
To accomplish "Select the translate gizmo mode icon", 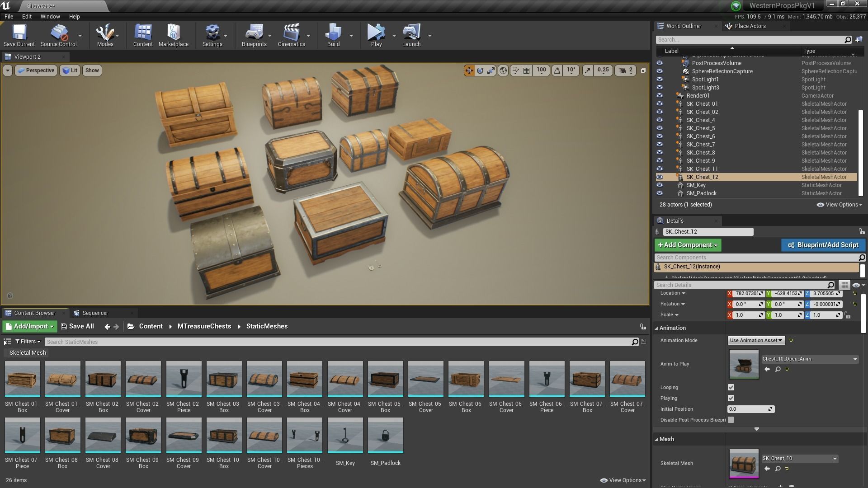I will pos(469,70).
